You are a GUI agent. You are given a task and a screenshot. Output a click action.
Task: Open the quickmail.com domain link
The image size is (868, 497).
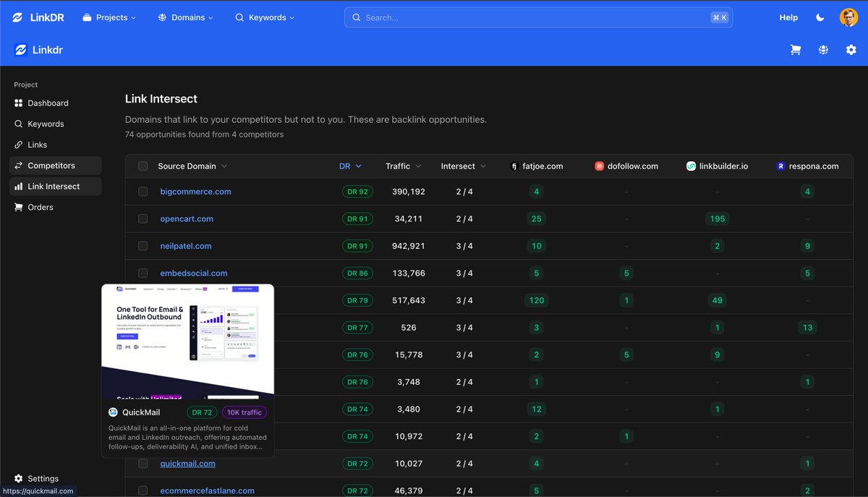187,464
